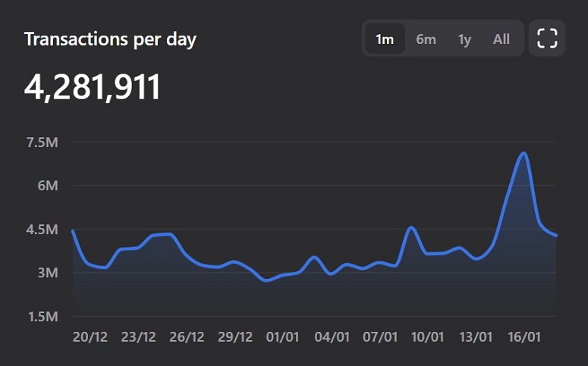This screenshot has height=366, width=588.
Task: Click the 23/12 date label
Action: (x=138, y=337)
